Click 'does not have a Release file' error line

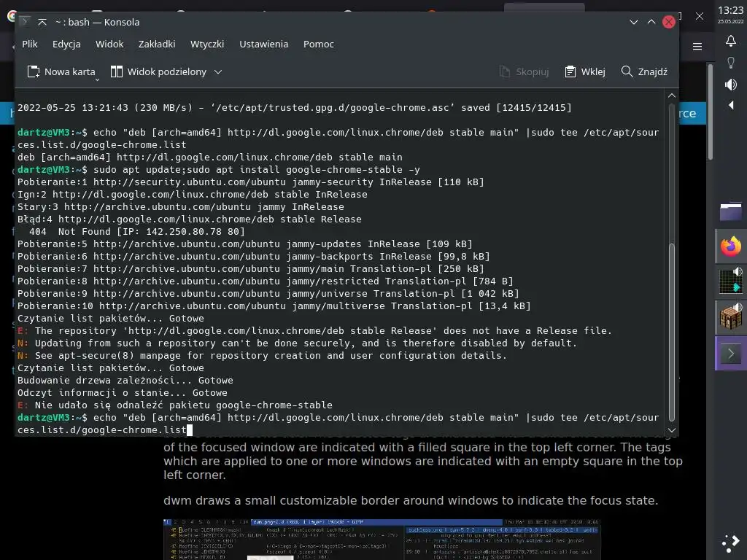click(314, 330)
